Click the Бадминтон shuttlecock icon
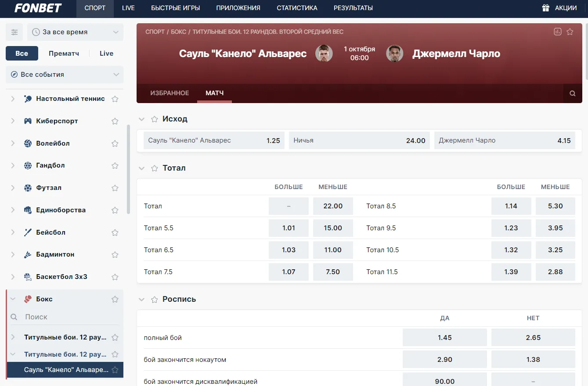 (x=28, y=254)
